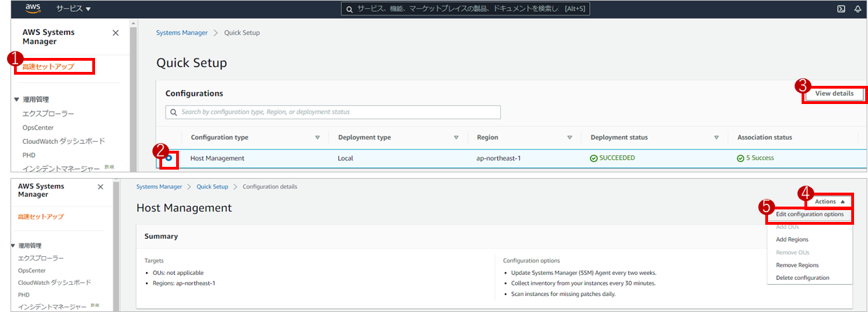The image size is (868, 312).
Task: Close the sidebar on the Host Management page
Action: [x=100, y=186]
